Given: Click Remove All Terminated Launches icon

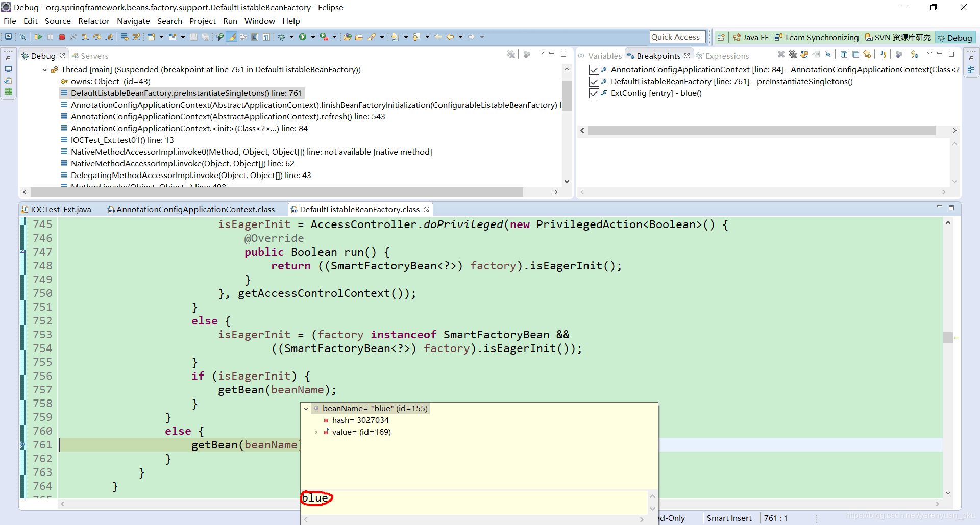Looking at the screenshot, I should pyautogui.click(x=511, y=54).
